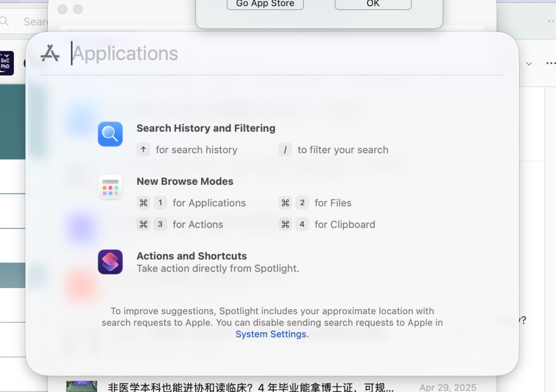Click the Command 2 key for Files

(293, 203)
